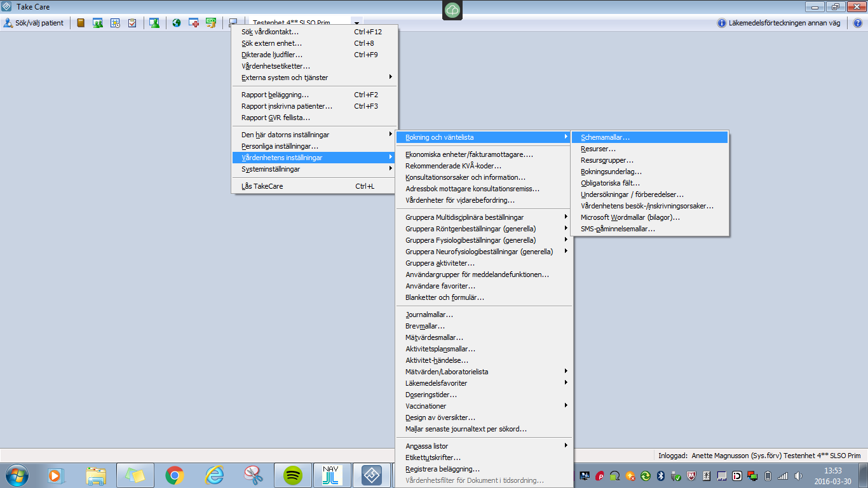
Task: Open Journalmallar... menu item
Action: pos(484,315)
